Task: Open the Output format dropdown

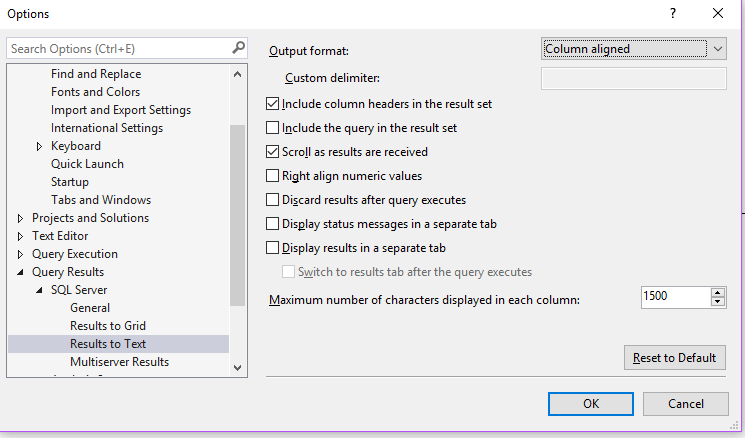Action: (634, 48)
